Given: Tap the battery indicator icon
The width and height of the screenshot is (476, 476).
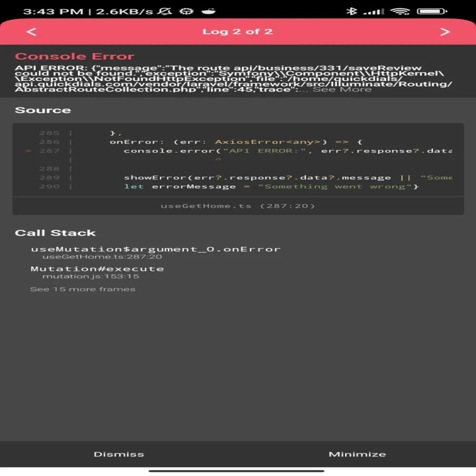Looking at the screenshot, I should click(x=432, y=11).
